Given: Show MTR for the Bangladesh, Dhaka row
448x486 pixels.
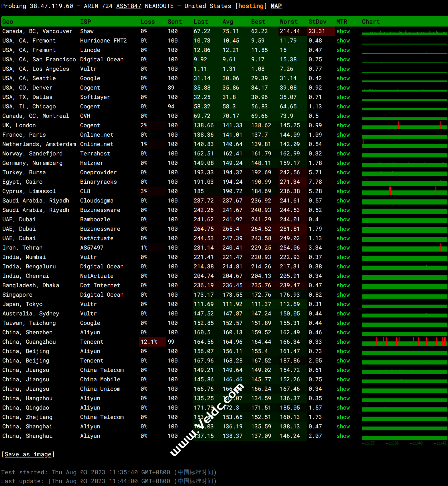Looking at the screenshot, I should pyautogui.click(x=343, y=285).
